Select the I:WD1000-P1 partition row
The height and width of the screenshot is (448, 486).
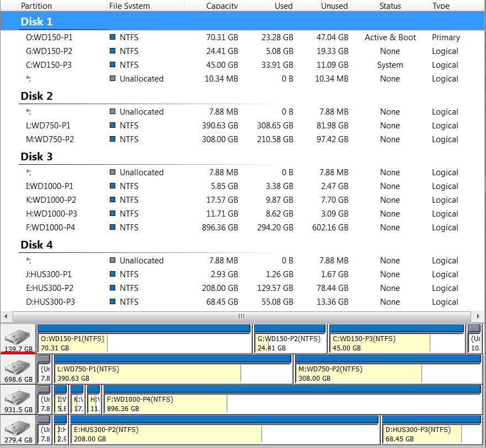pos(242,186)
